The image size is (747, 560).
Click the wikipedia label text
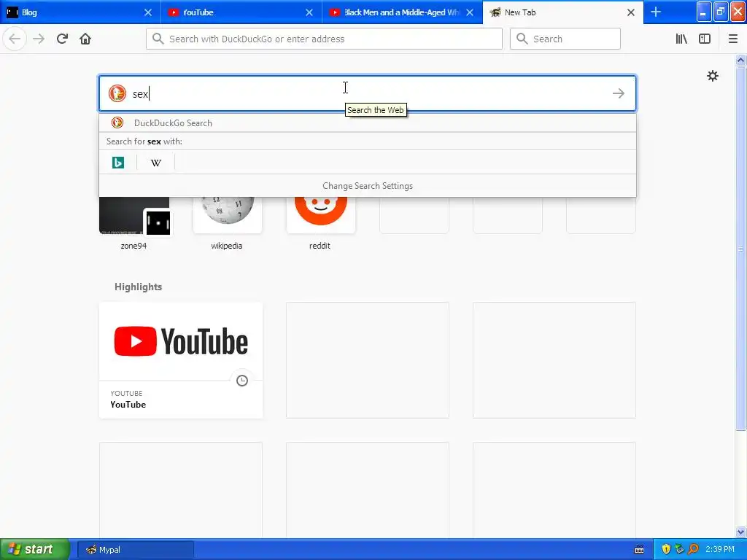pyautogui.click(x=227, y=246)
